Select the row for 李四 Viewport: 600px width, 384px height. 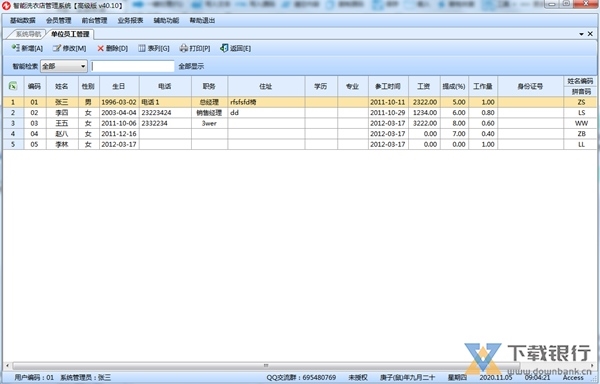[300, 113]
